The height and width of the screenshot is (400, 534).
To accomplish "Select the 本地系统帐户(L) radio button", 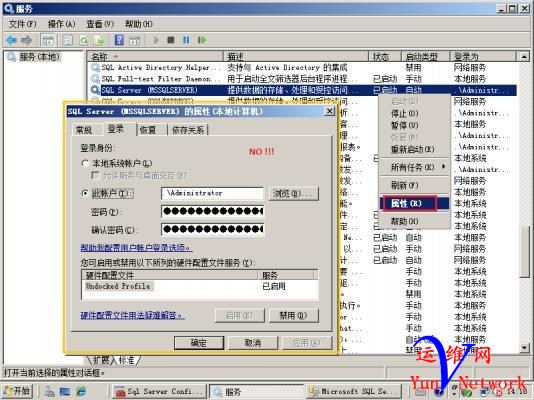I will [x=85, y=163].
